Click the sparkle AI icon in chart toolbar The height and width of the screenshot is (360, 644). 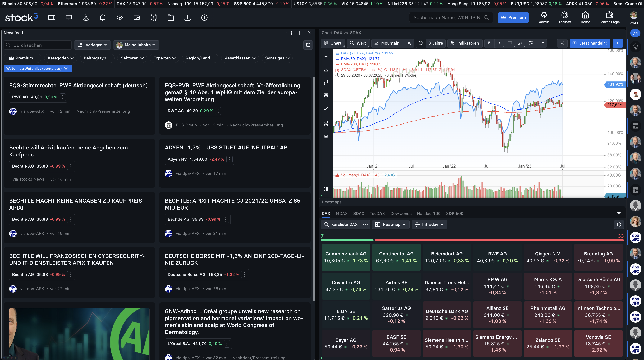[562, 43]
